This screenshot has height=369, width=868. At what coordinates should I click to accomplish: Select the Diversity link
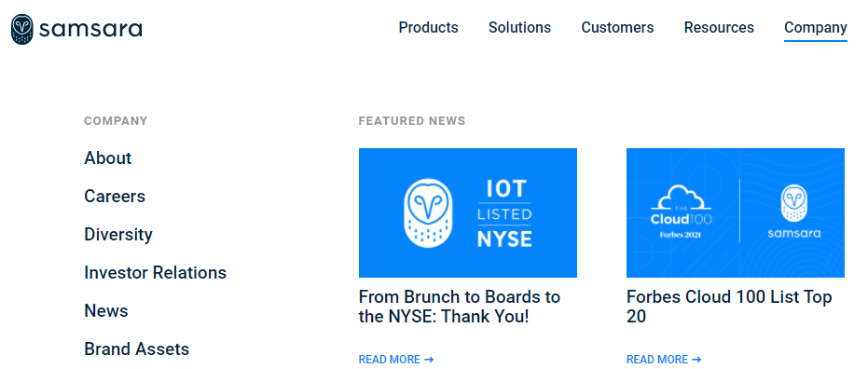pos(117,234)
